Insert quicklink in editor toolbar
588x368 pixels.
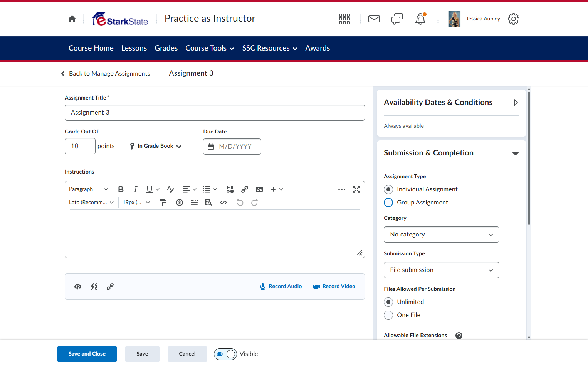coord(245,189)
